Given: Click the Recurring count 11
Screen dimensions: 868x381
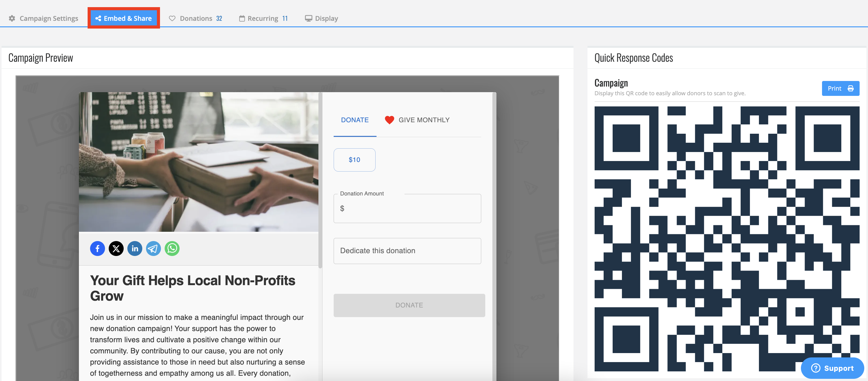Looking at the screenshot, I should pos(285,18).
